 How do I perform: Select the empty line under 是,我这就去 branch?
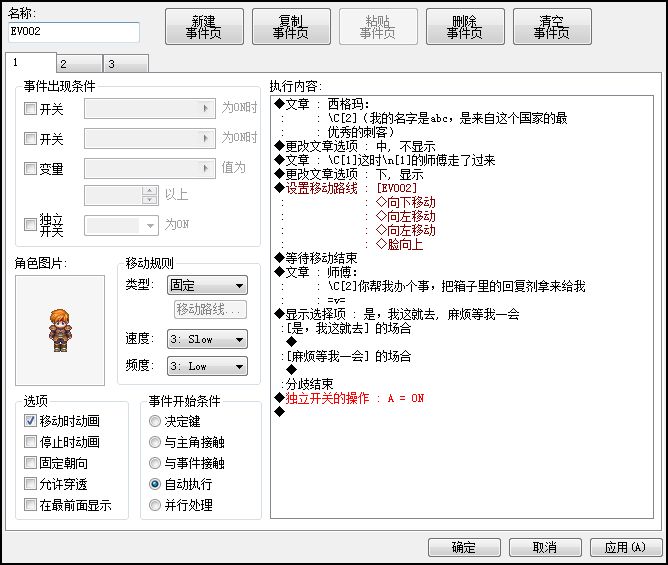click(291, 342)
